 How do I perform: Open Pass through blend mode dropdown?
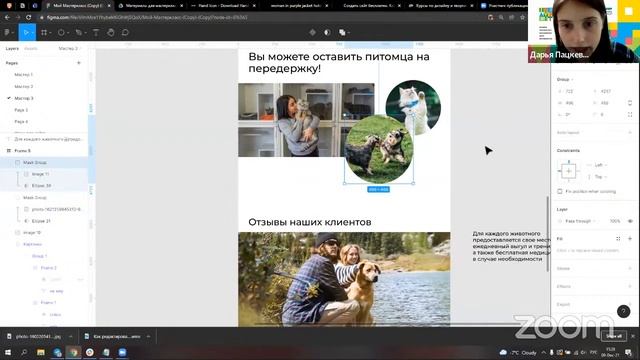pos(580,221)
